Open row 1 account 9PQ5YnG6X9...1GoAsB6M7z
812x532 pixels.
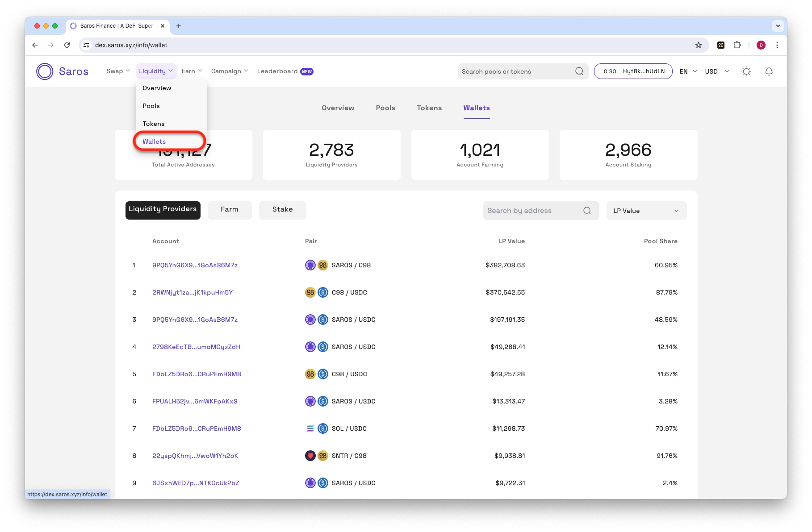click(195, 265)
